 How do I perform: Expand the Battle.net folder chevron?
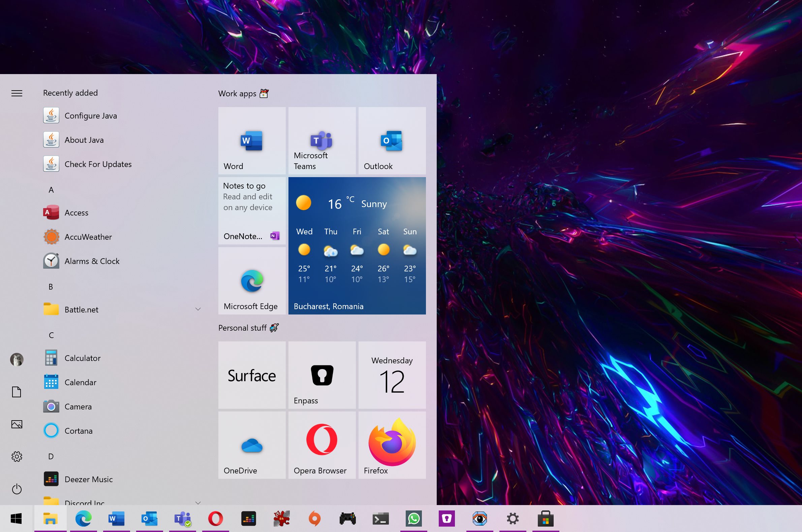click(x=198, y=309)
